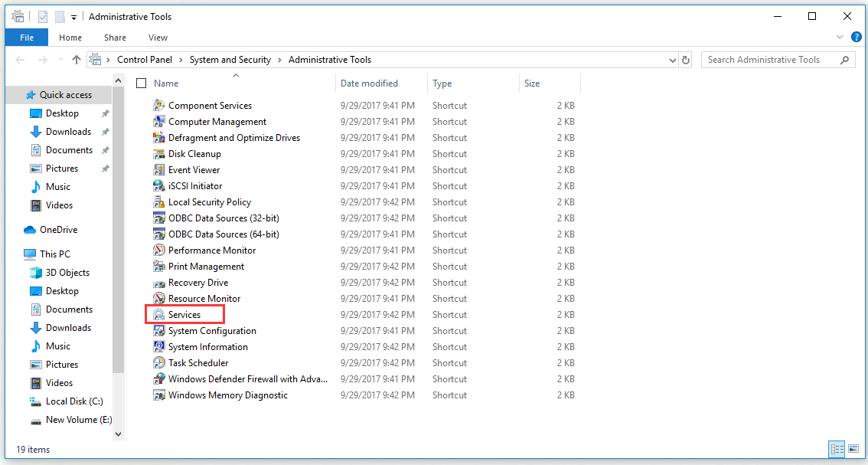Select the Disk Cleanup icon

coord(159,153)
